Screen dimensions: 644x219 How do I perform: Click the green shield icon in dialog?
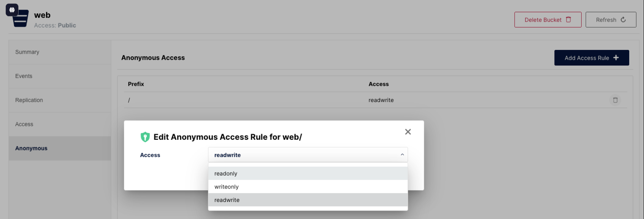145,137
